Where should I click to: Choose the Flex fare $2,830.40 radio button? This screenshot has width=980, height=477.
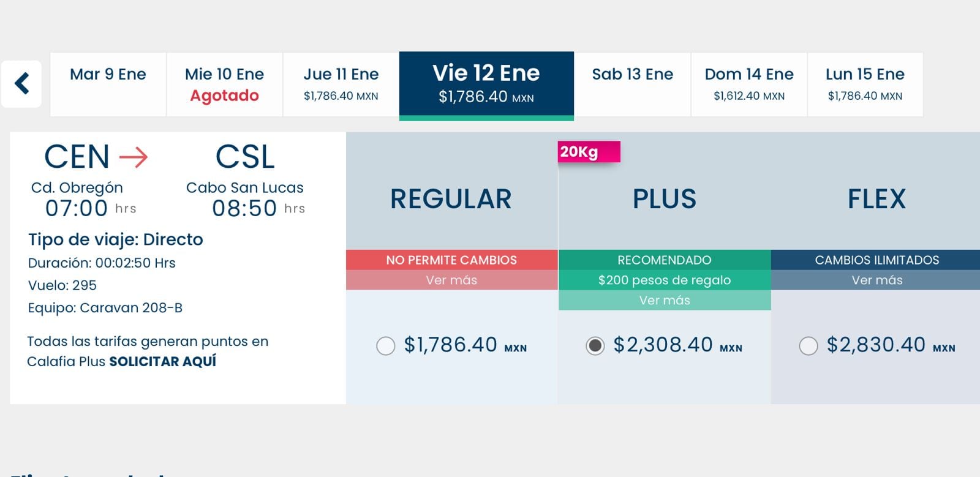point(809,346)
